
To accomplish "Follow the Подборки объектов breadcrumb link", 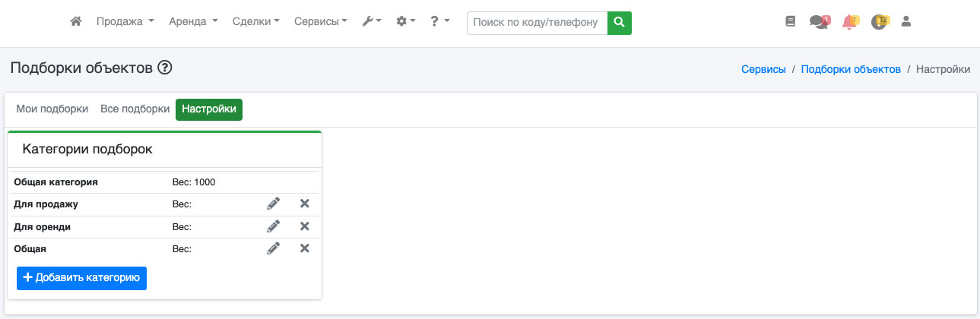I will [851, 69].
